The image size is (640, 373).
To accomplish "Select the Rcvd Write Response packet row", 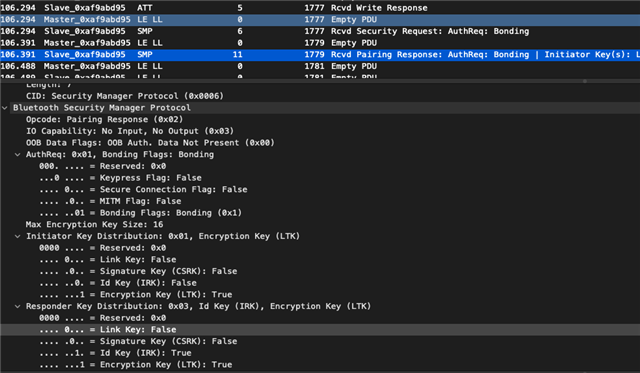I will (x=320, y=8).
